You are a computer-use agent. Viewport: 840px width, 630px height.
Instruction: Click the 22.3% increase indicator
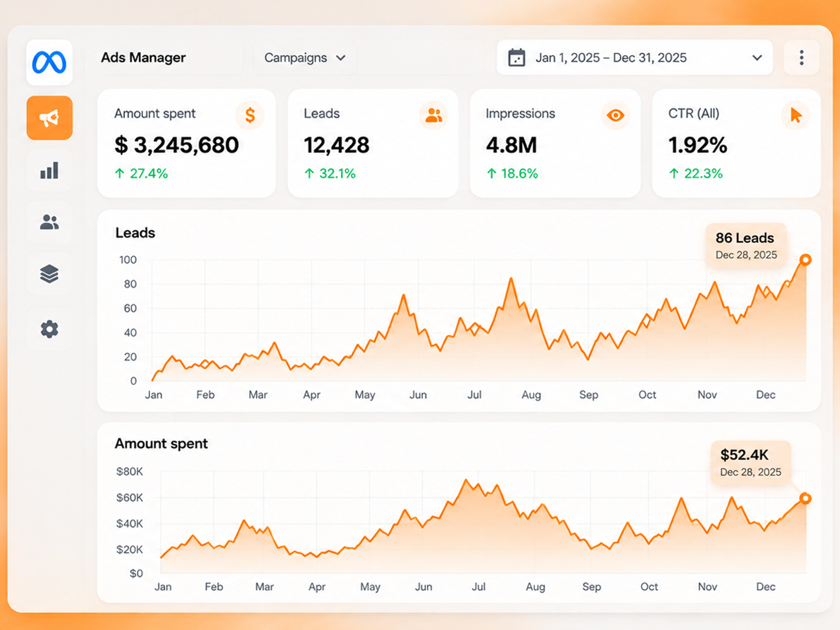696,174
